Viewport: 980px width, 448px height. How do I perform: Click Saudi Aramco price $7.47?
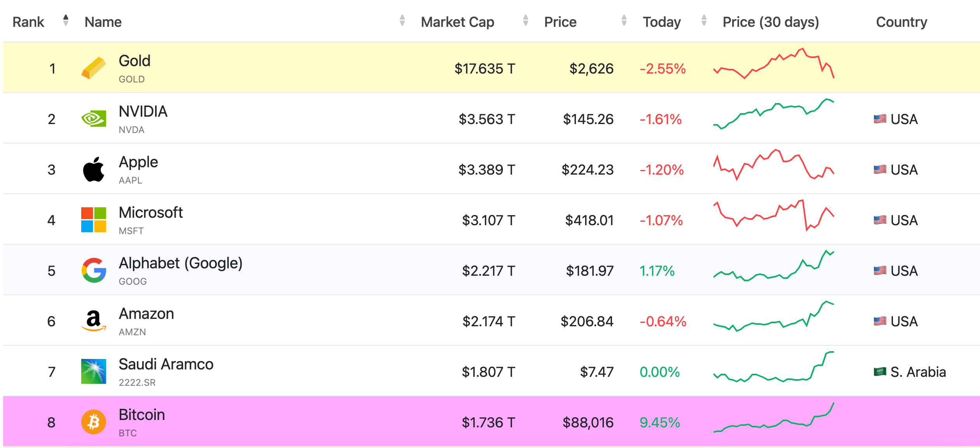[597, 372]
